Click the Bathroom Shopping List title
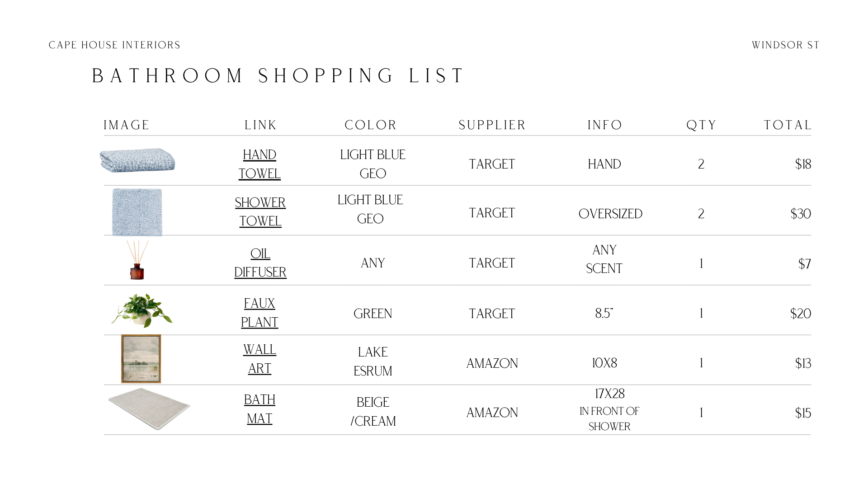This screenshot has width=868, height=488. tap(278, 75)
